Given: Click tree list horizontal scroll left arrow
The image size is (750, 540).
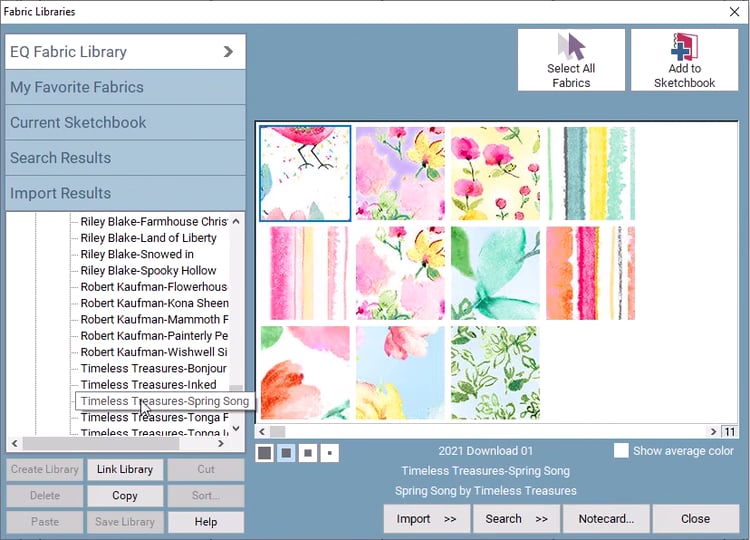Looking at the screenshot, I should click(15, 443).
